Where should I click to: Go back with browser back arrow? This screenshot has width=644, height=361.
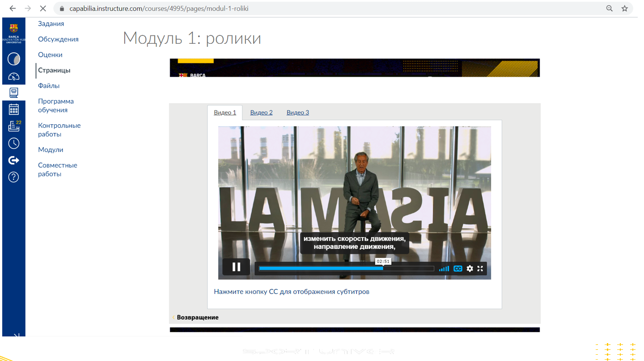[13, 8]
